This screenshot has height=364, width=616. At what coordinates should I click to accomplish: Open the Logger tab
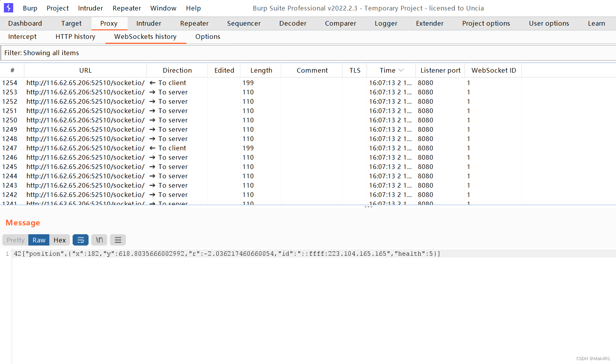coord(386,23)
